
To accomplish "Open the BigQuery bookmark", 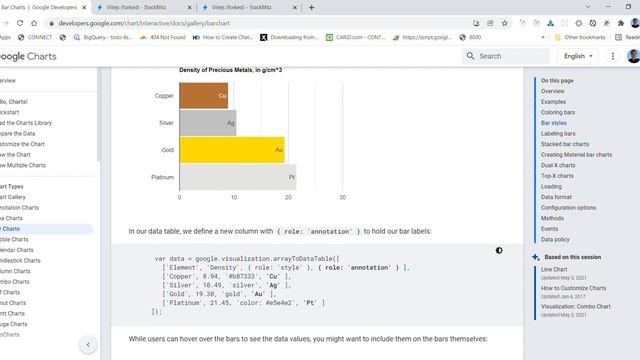I will pyautogui.click(x=103, y=37).
